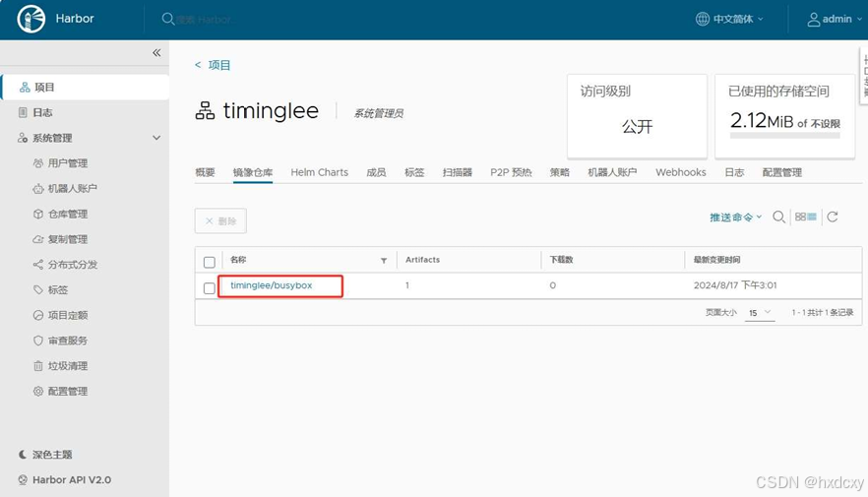Click the search magnifier in header
Viewport: 868px width, 497px height.
167,19
